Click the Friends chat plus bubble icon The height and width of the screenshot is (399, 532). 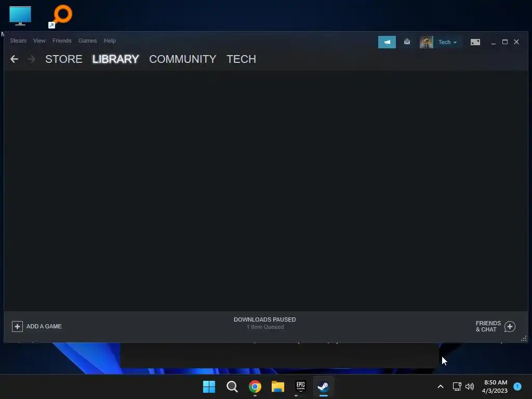pyautogui.click(x=510, y=327)
